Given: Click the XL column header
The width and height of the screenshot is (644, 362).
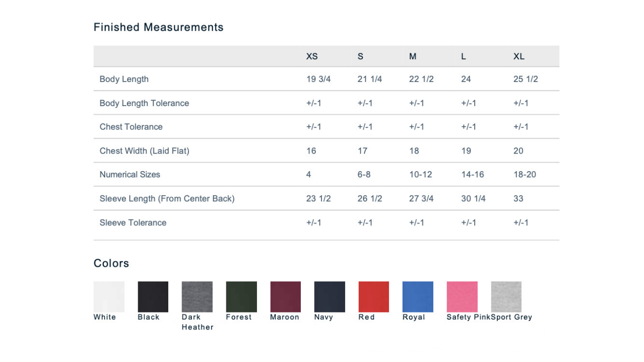Looking at the screenshot, I should pyautogui.click(x=519, y=57).
